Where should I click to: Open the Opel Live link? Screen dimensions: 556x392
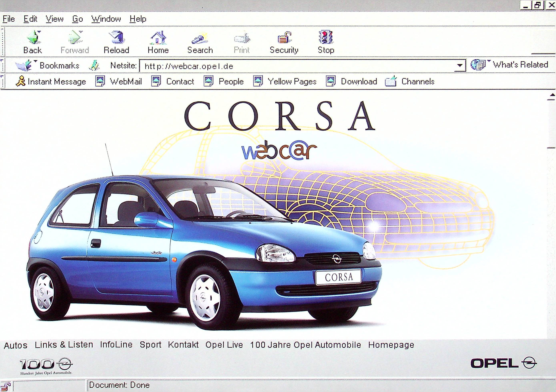pyautogui.click(x=224, y=345)
